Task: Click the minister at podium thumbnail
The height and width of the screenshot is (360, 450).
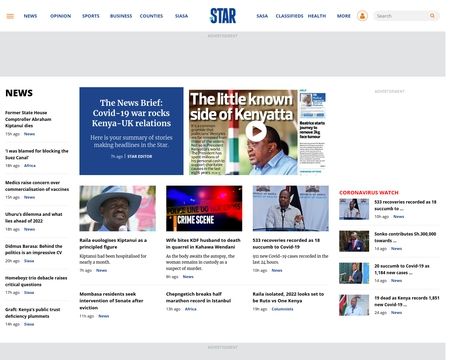Action: [x=291, y=208]
